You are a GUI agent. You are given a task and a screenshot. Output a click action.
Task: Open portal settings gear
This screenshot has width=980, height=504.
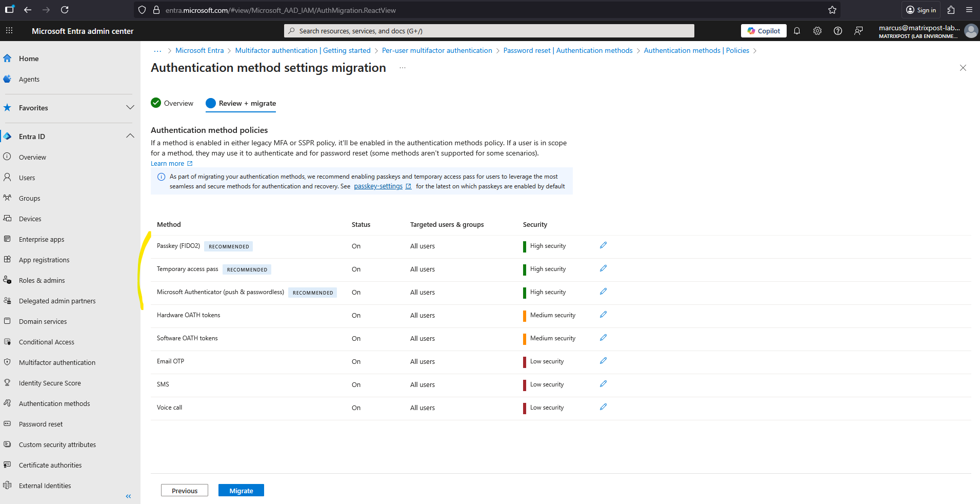pos(817,31)
